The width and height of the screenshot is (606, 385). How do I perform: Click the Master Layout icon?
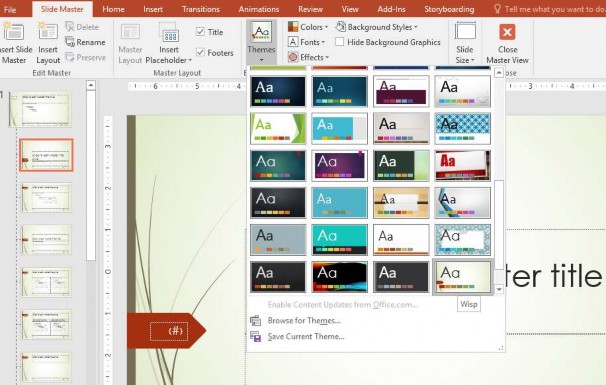130,32
